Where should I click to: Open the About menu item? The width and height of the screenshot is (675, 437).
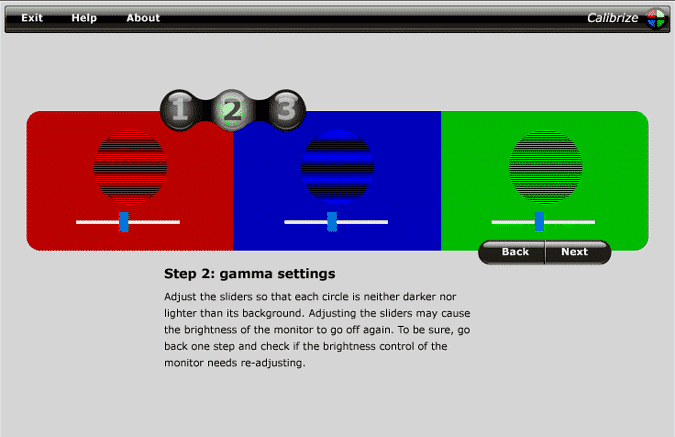click(143, 18)
